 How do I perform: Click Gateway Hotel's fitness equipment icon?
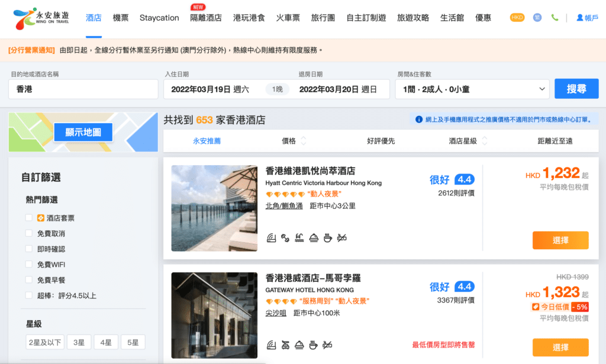pyautogui.click(x=285, y=344)
